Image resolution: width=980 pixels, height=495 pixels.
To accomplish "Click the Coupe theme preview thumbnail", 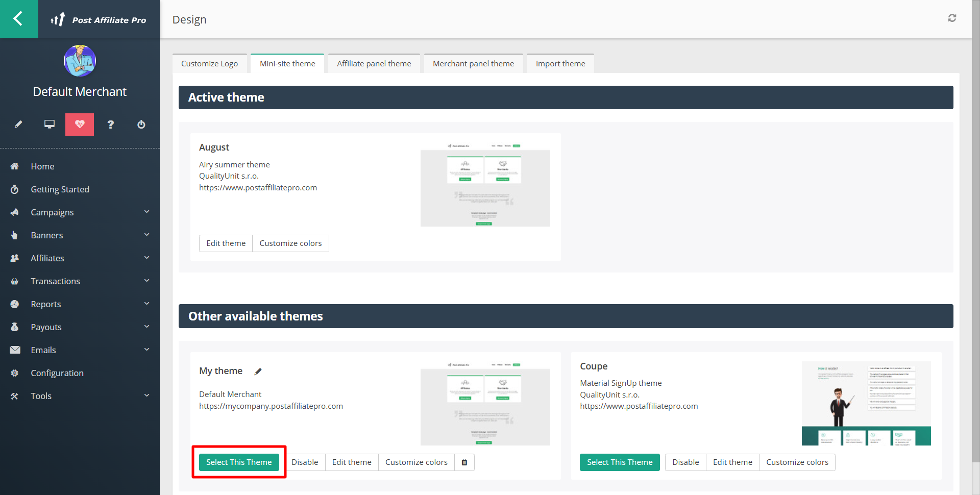I will point(866,403).
